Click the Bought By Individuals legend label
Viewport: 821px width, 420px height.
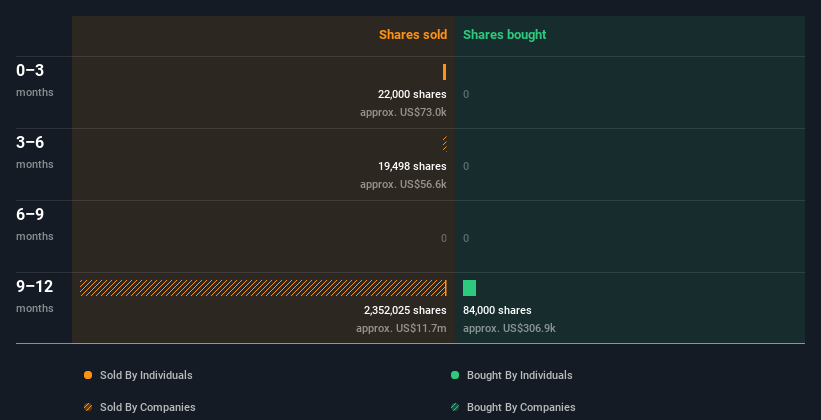click(519, 375)
